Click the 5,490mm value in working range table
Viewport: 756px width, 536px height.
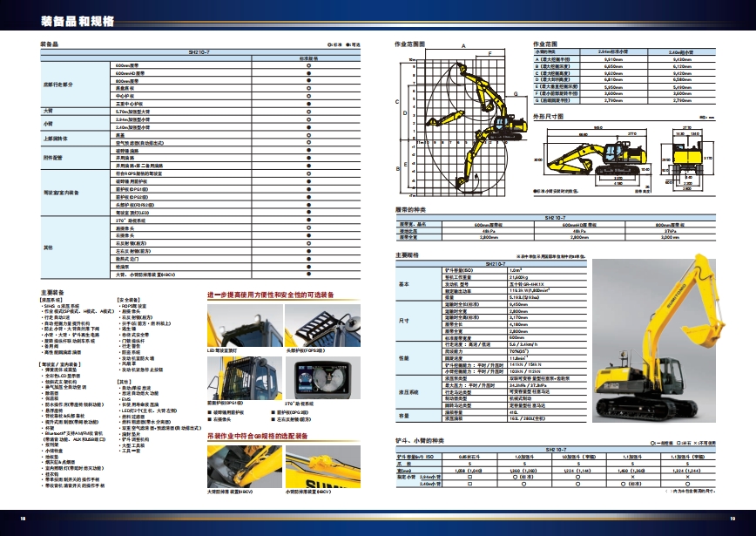(x=681, y=87)
